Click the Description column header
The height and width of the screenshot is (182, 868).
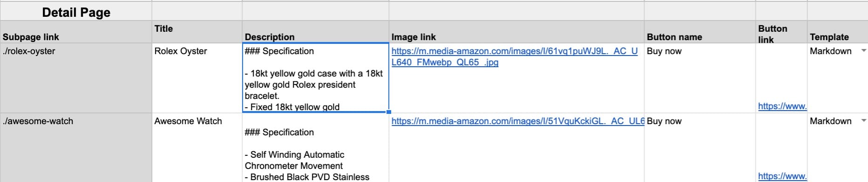316,32
